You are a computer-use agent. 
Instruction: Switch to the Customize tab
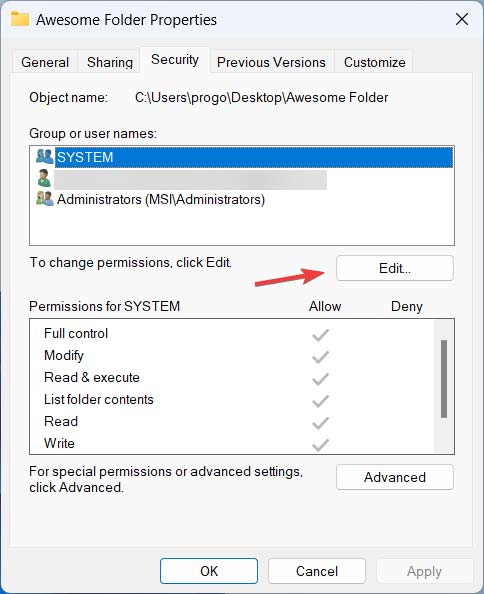[375, 62]
